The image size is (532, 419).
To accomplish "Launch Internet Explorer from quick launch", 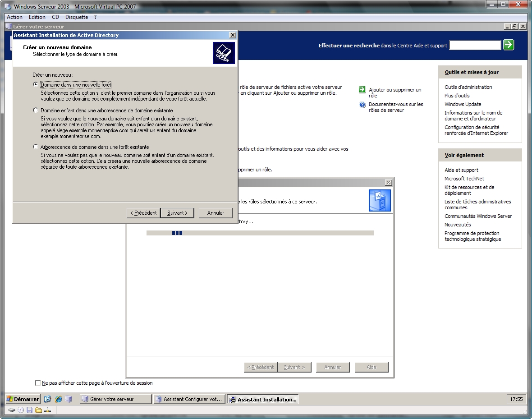I will tap(58, 399).
